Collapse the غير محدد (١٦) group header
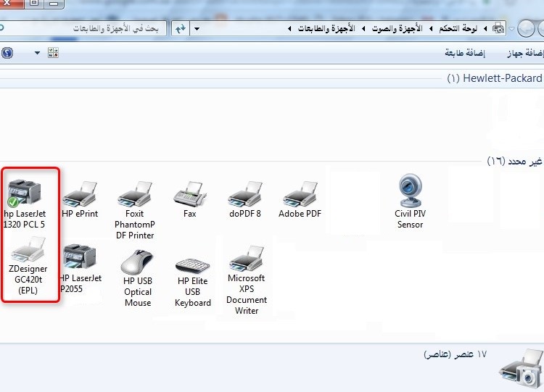The height and width of the screenshot is (392, 544). tap(514, 161)
